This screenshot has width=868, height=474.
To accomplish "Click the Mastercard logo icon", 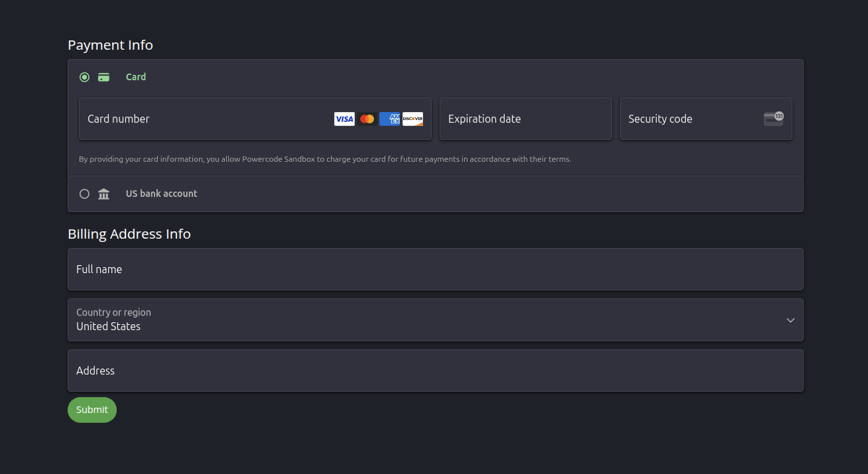I will (x=367, y=119).
